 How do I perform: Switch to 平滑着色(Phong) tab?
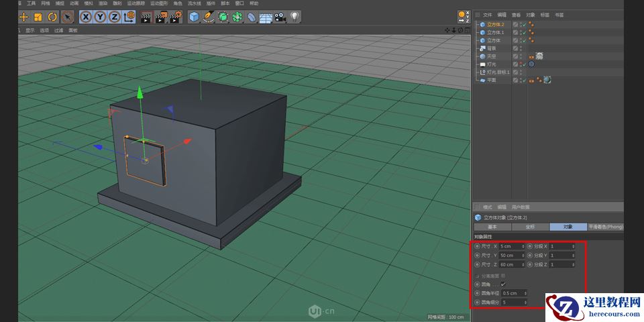pyautogui.click(x=606, y=227)
